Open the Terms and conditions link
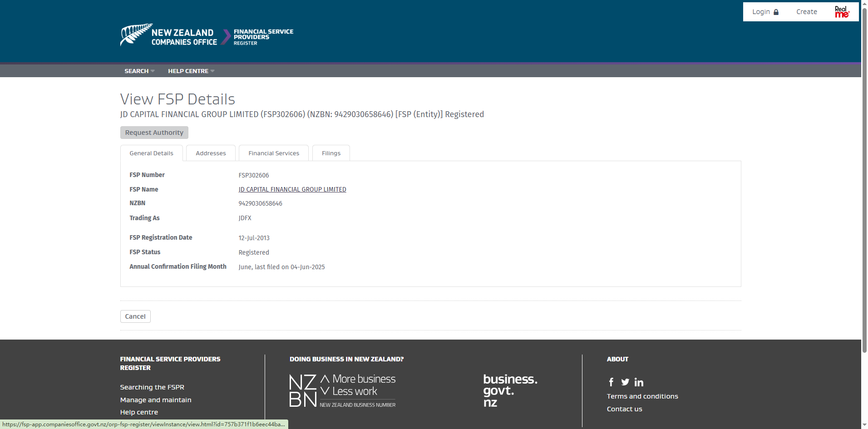 [642, 396]
